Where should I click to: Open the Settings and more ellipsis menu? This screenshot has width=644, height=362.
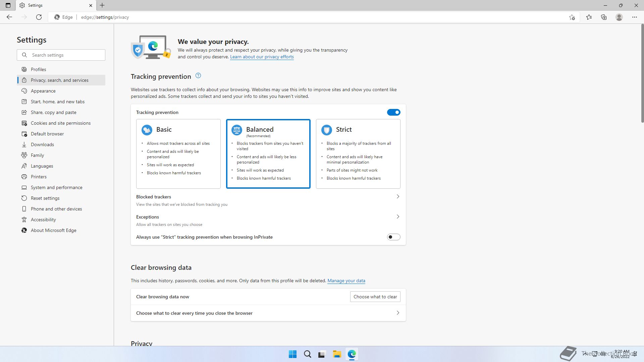pos(634,17)
